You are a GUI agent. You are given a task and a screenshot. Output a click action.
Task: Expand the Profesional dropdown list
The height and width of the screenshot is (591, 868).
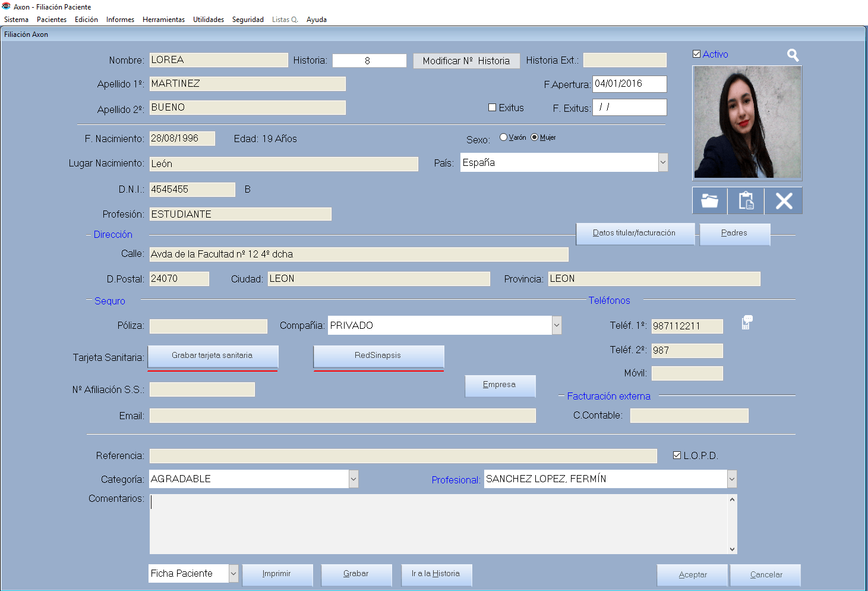point(732,479)
